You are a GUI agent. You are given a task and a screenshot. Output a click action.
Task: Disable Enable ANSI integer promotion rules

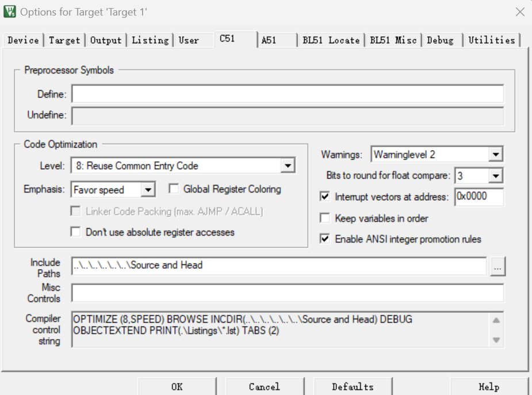(x=325, y=239)
